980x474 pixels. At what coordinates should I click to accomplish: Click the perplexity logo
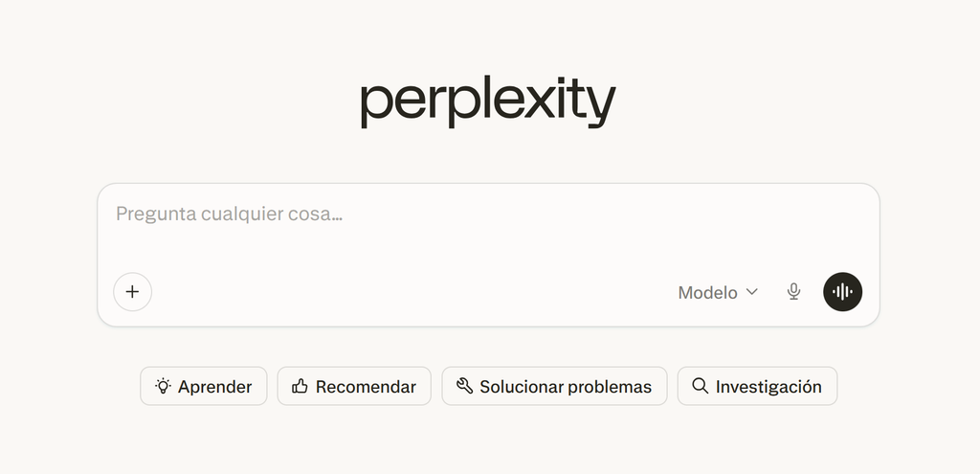(488, 102)
